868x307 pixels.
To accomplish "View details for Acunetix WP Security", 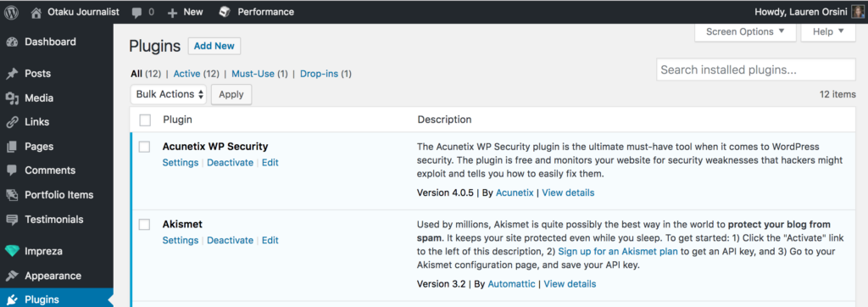I will [x=568, y=193].
